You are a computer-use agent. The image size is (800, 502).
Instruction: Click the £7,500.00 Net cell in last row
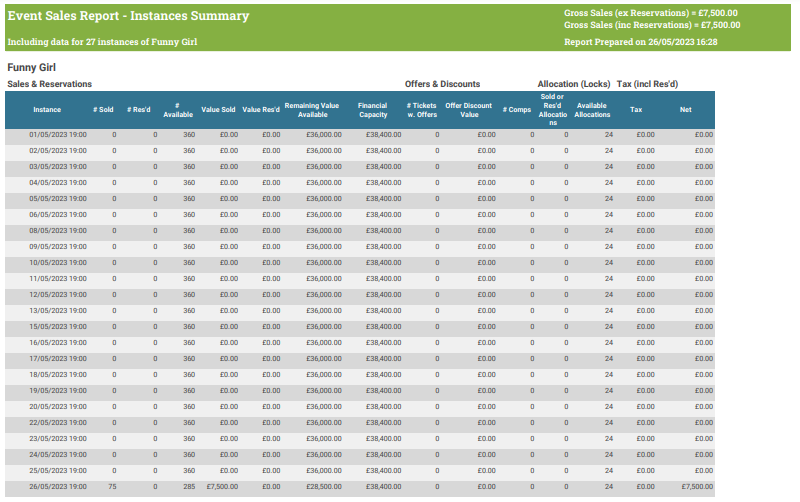tap(697, 487)
